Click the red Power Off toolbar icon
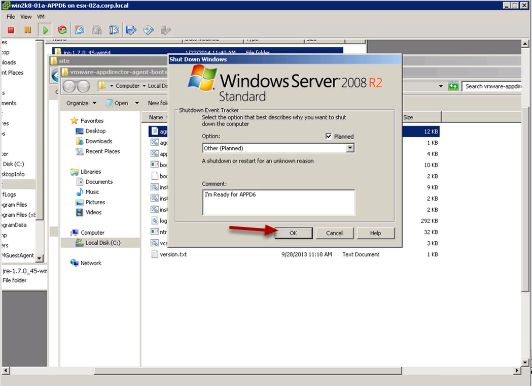 click(x=11, y=30)
